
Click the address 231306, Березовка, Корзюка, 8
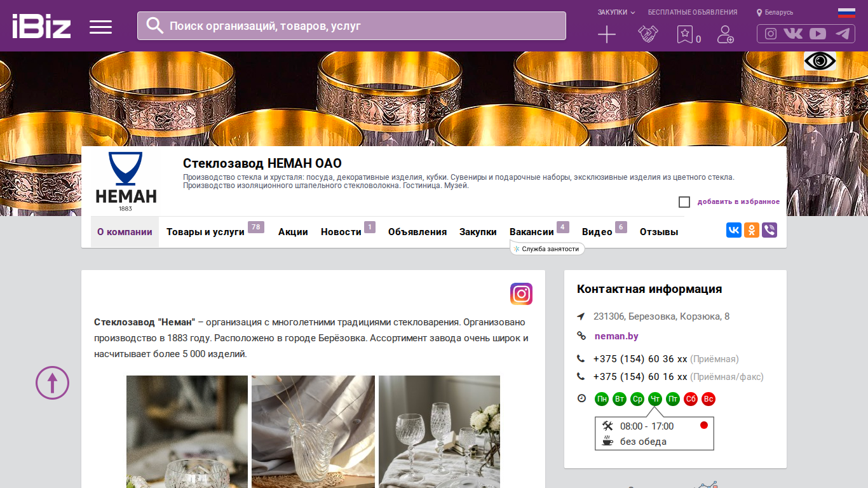(661, 316)
